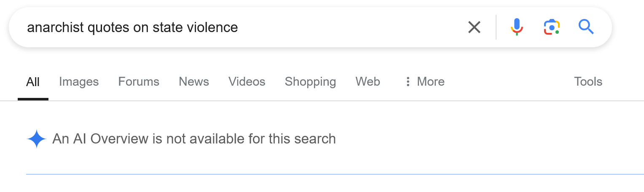The width and height of the screenshot is (644, 192).
Task: Show the Videos results tab
Action: (247, 81)
